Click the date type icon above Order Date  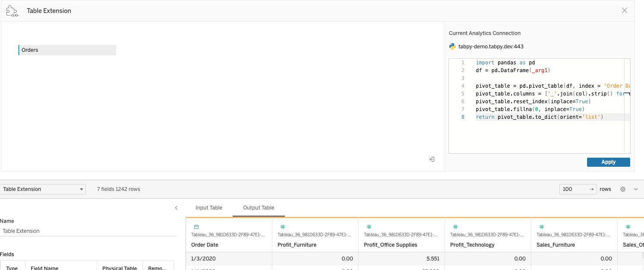[x=196, y=227]
